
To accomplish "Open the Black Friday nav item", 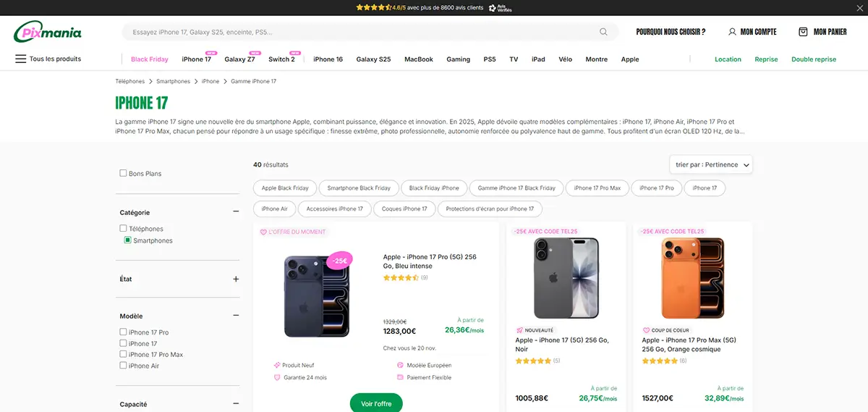I will click(x=149, y=59).
